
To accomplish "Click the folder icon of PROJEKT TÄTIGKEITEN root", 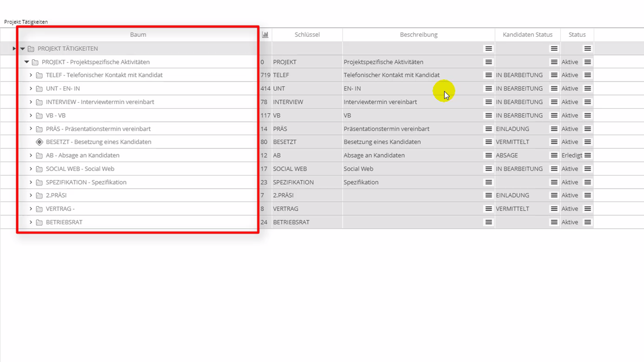I will (31, 49).
